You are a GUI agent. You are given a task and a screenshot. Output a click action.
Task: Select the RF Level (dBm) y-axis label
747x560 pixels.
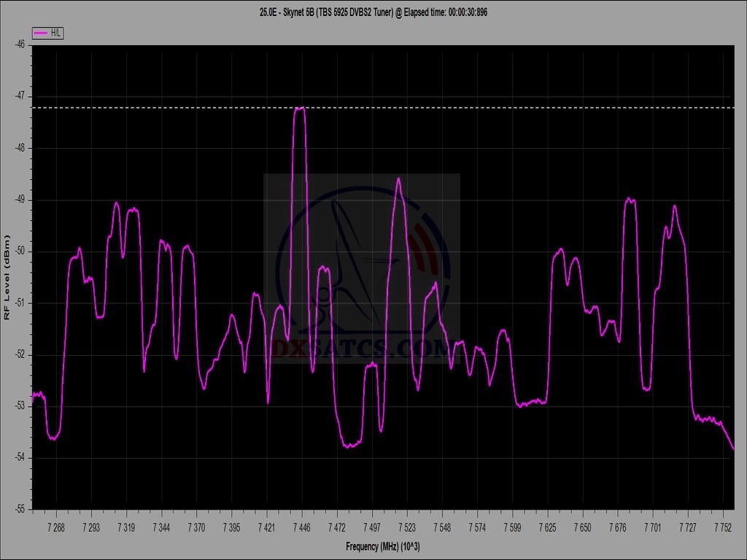(7, 276)
